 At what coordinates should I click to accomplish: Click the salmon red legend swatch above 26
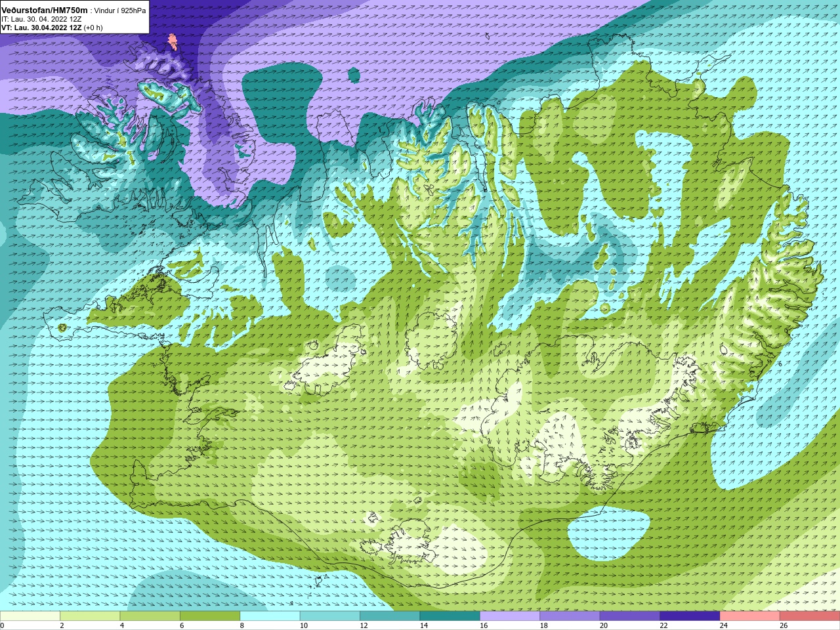810,616
